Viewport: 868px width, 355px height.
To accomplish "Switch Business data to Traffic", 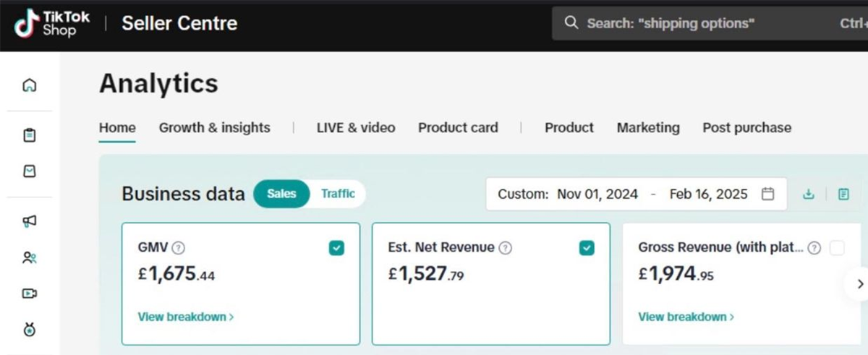I will 338,194.
